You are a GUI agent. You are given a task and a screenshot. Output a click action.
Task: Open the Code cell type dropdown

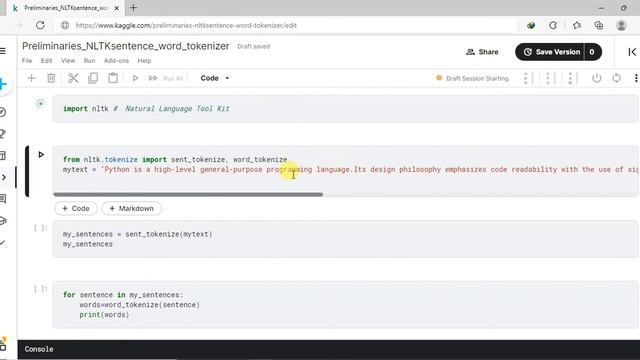pyautogui.click(x=215, y=78)
